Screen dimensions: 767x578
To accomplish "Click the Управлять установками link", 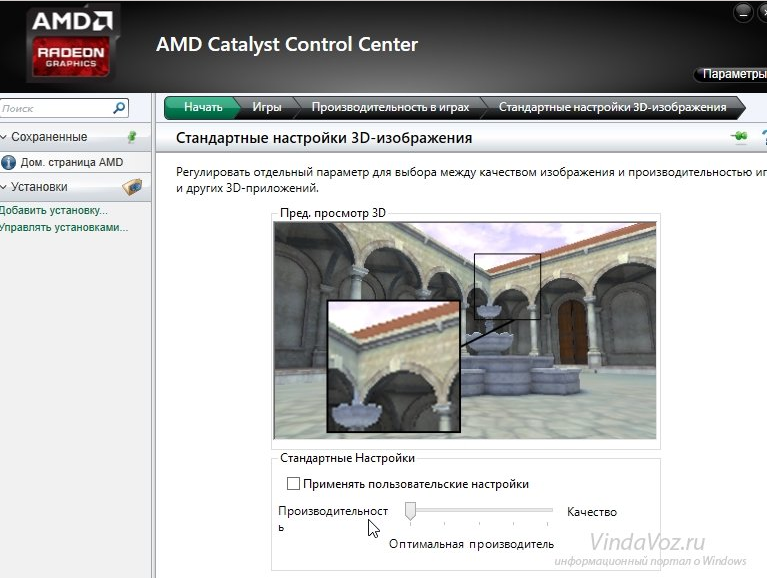I will pyautogui.click(x=64, y=227).
